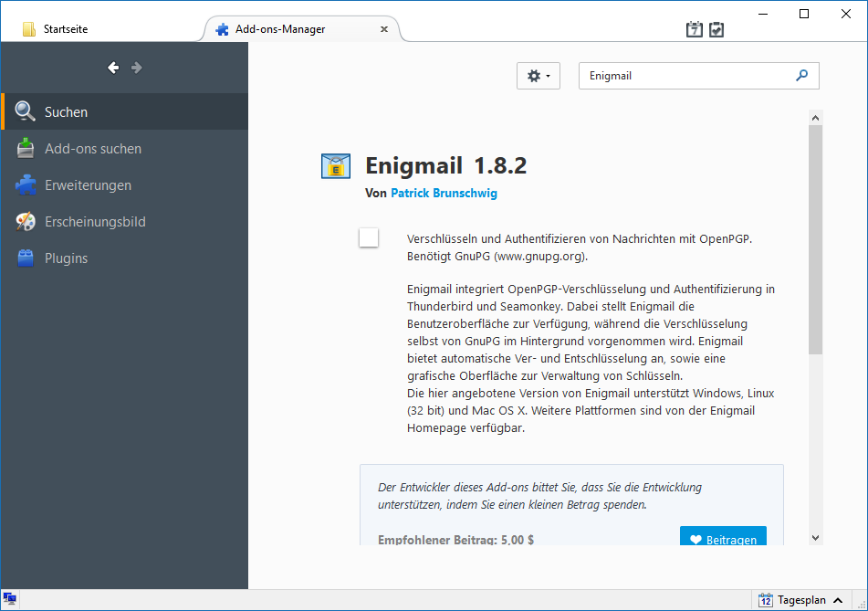868x611 pixels.
Task: Go back with the left arrow
Action: tap(113, 68)
